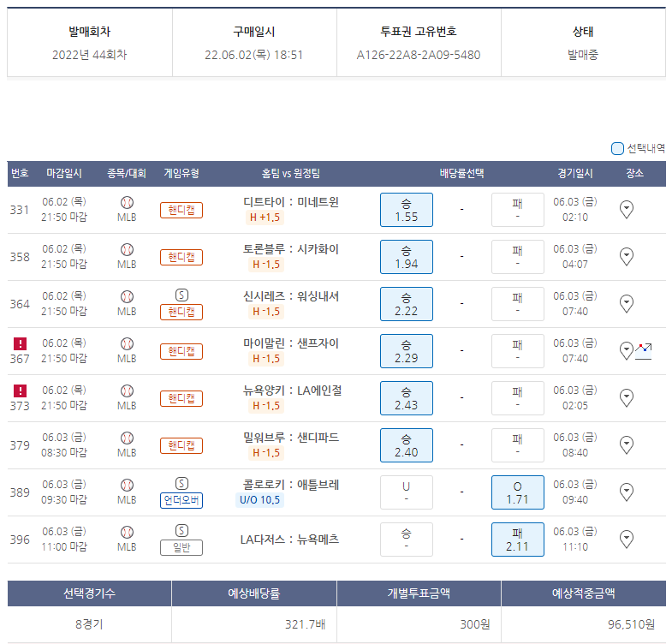Click red alert icon on game 373
Image resolution: width=672 pixels, height=644 pixels.
(x=21, y=391)
